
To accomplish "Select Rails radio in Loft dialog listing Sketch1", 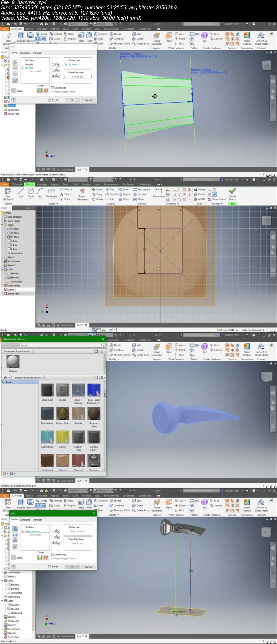I will 53,64.
